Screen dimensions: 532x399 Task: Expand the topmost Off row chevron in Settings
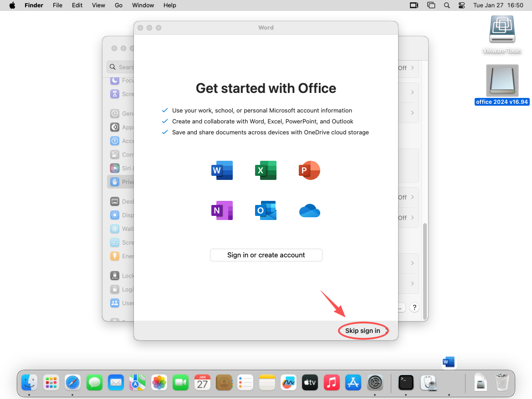pyautogui.click(x=413, y=68)
